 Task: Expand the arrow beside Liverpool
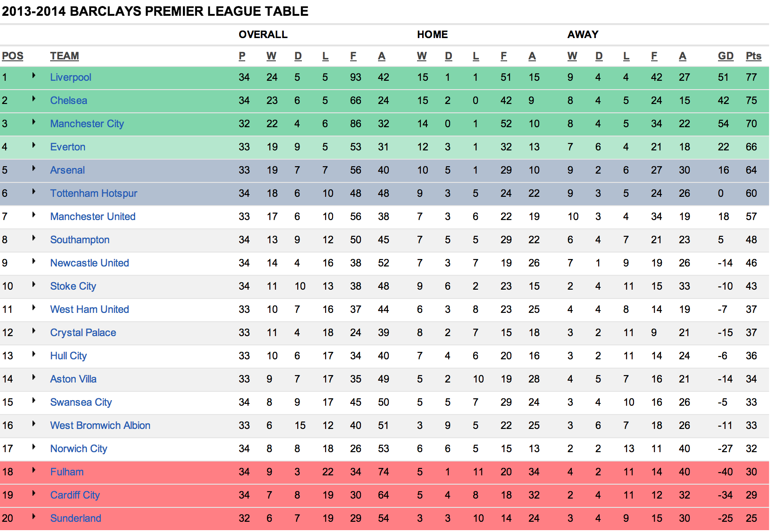[34, 75]
